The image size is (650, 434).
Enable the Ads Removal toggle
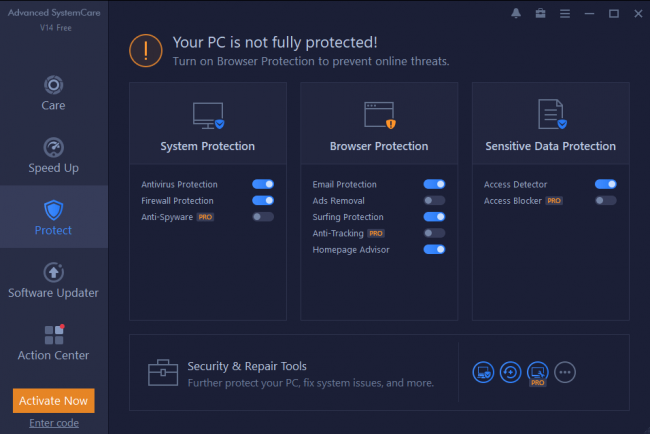click(x=434, y=201)
